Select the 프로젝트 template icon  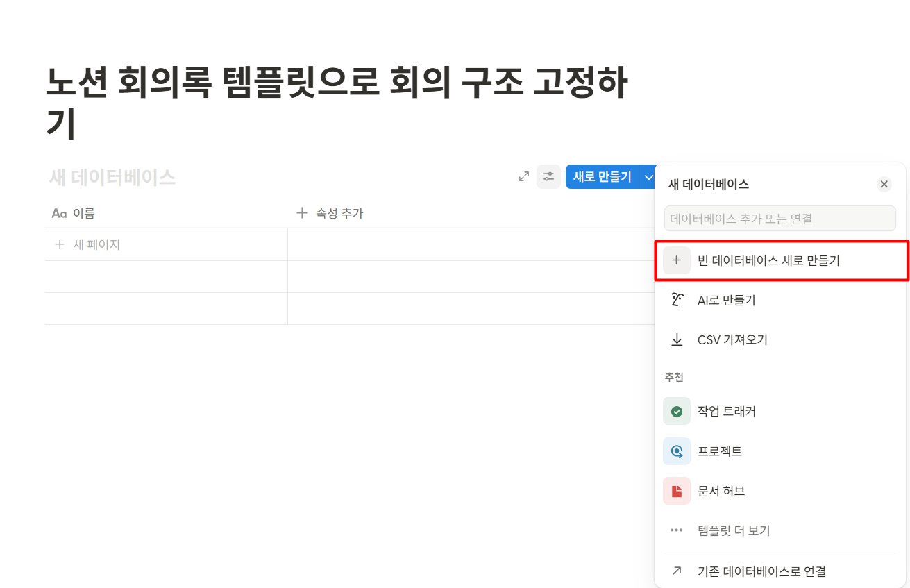[x=677, y=451]
